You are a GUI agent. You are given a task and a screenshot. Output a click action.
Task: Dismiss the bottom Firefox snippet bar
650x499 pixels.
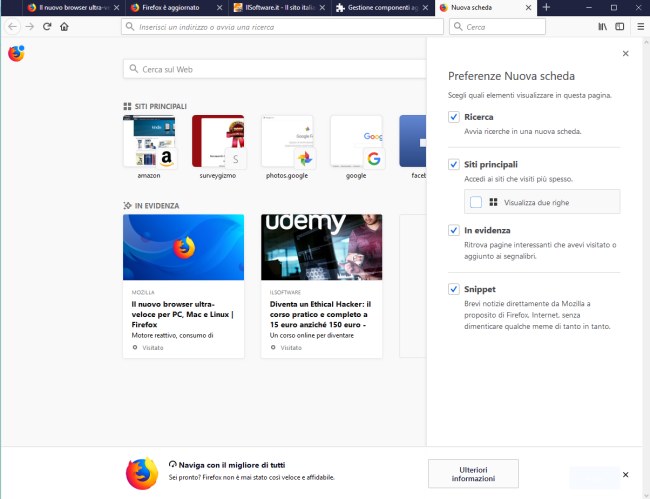[x=626, y=475]
